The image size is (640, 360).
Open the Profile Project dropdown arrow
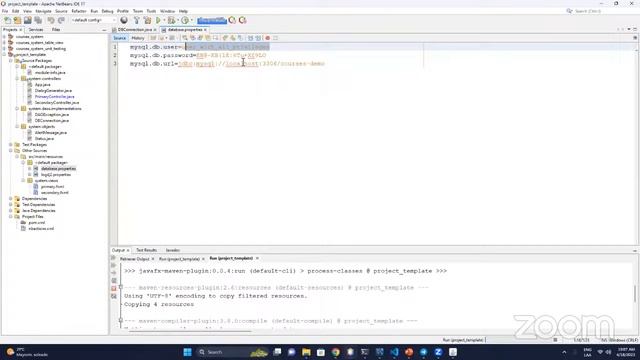(191, 20)
